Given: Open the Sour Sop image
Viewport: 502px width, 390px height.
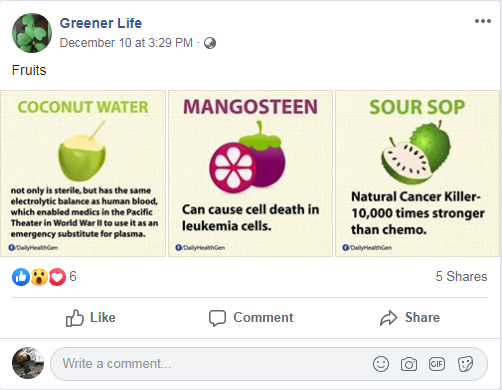Looking at the screenshot, I should [417, 173].
